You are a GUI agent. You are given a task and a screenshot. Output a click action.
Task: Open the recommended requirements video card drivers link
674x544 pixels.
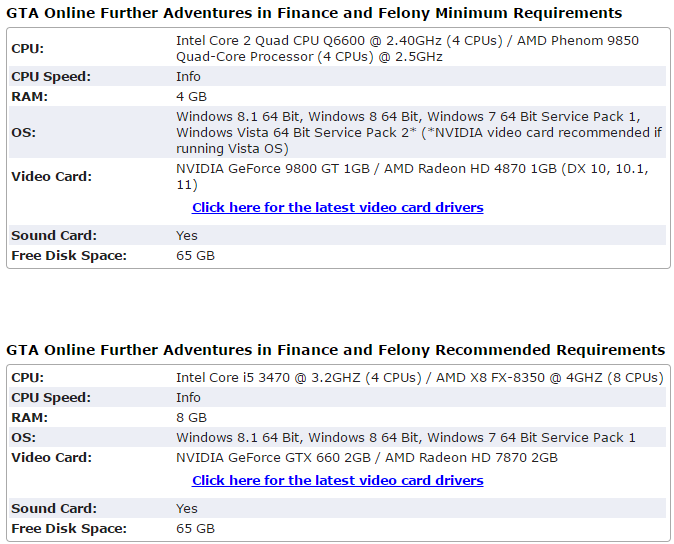pyautogui.click(x=337, y=480)
